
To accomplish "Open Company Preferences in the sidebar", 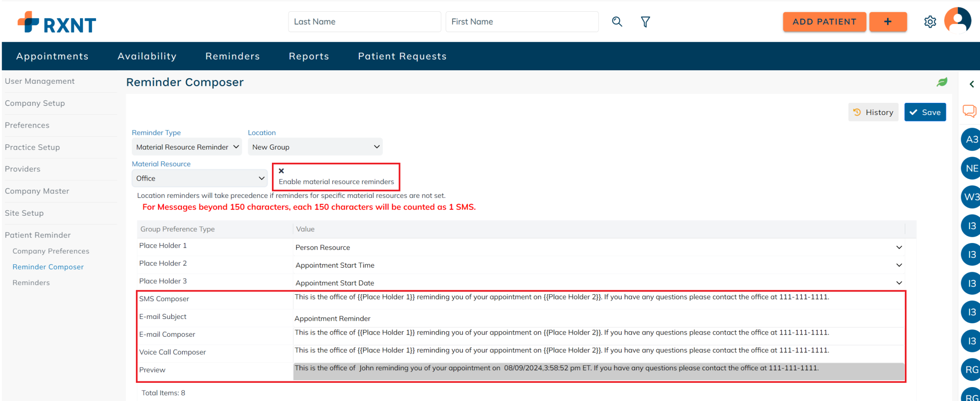I will pyautogui.click(x=51, y=251).
